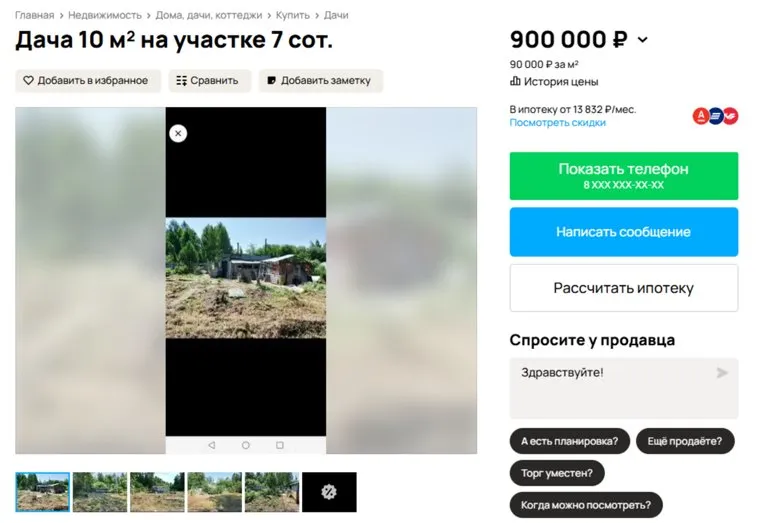This screenshot has height=523, width=760.
Task: Click the price history chart icon
Action: click(515, 81)
